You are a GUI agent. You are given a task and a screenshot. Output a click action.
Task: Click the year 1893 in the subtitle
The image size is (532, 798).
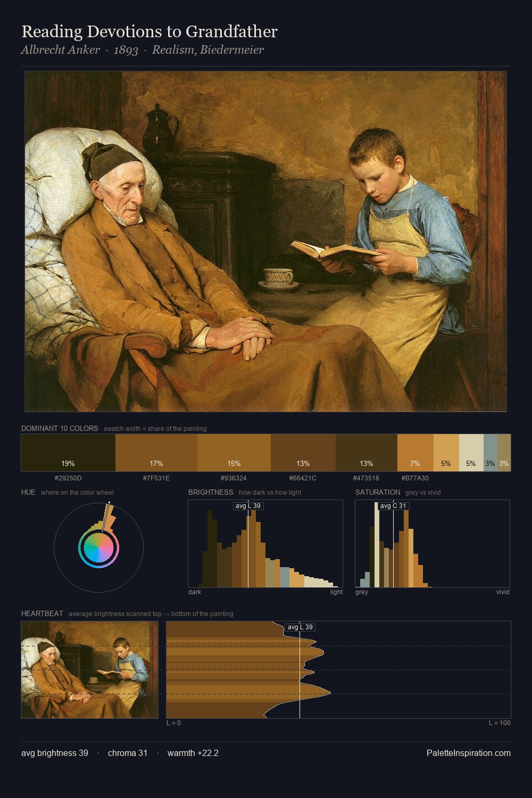[x=126, y=50]
